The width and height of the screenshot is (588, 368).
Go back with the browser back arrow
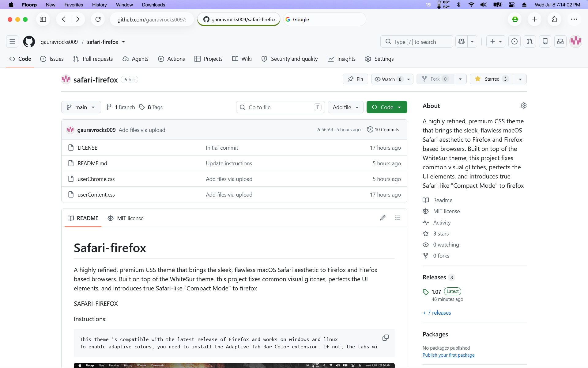pyautogui.click(x=64, y=19)
